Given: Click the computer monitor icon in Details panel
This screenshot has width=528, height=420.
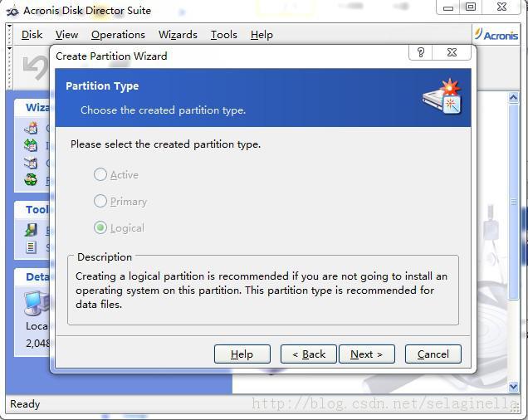Looking at the screenshot, I should [x=37, y=303].
